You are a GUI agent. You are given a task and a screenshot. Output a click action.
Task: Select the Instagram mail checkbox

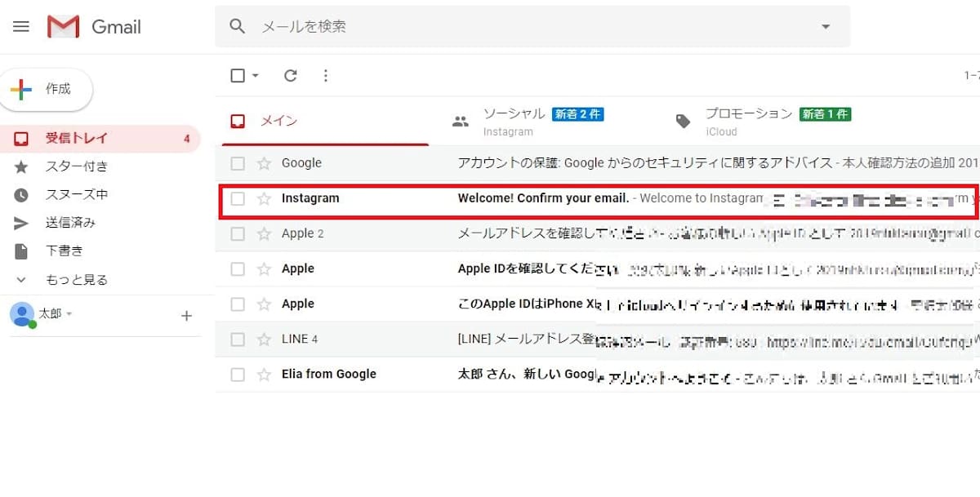(238, 198)
